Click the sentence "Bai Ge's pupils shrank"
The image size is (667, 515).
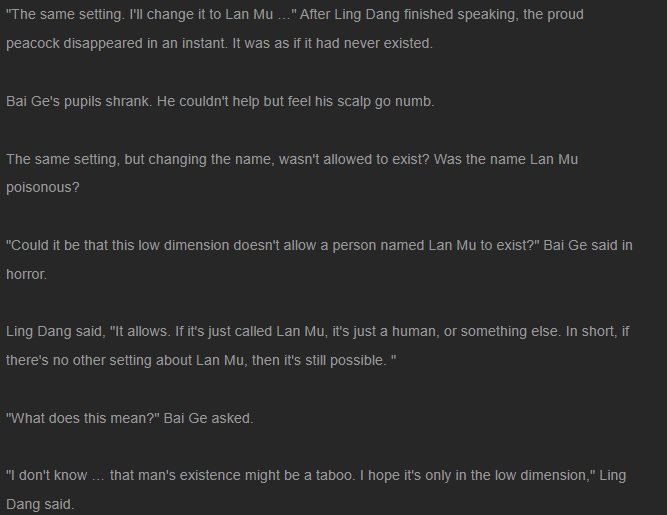[x=79, y=101]
